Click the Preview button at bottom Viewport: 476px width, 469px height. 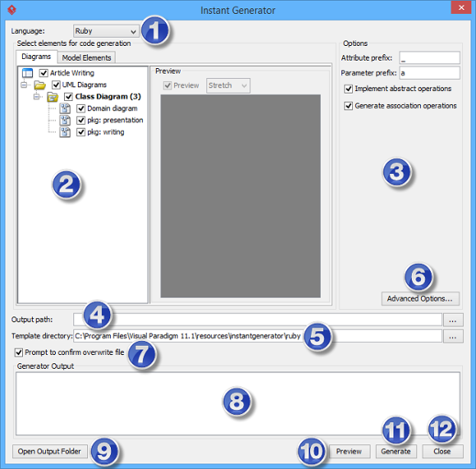click(x=349, y=452)
